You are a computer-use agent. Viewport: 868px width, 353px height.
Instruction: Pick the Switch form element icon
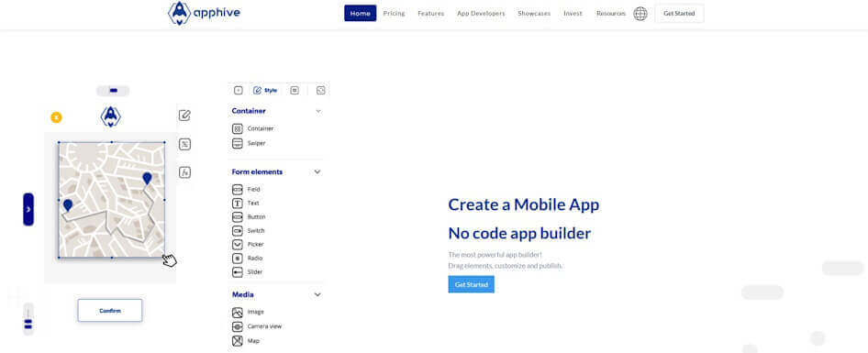[238, 231]
